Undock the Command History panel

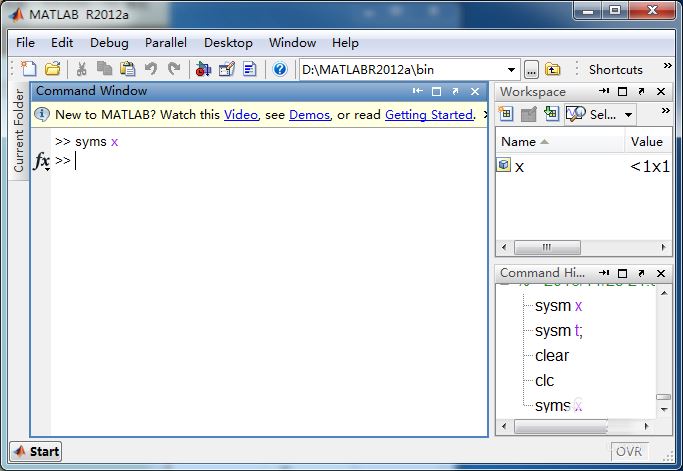pos(641,273)
